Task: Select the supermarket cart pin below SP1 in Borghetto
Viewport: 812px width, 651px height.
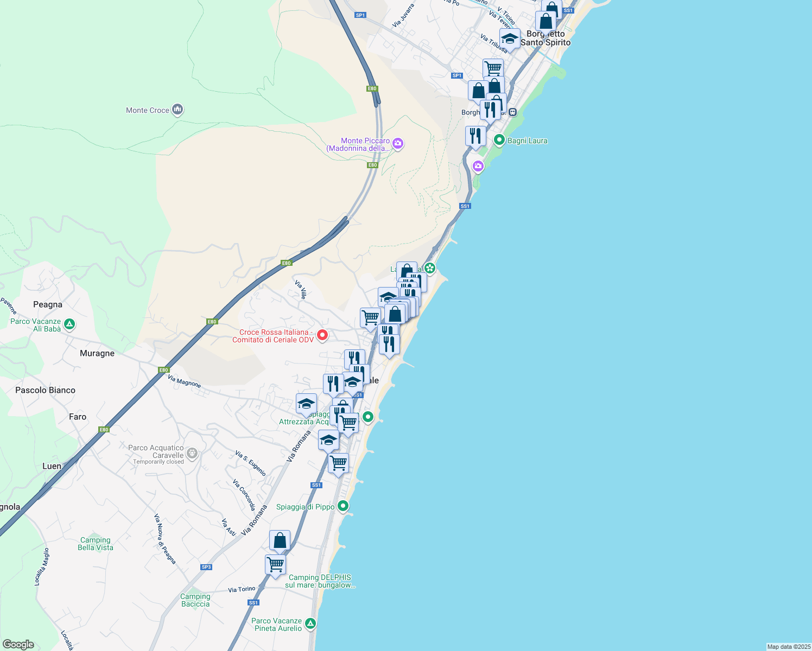Action: click(x=493, y=69)
